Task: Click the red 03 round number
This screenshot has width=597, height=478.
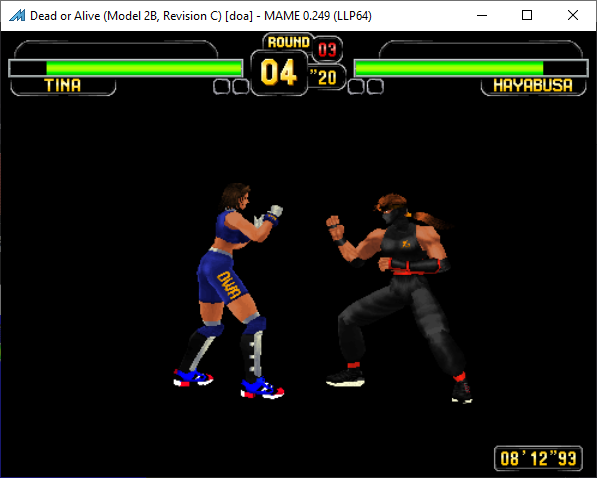Action: [327, 50]
